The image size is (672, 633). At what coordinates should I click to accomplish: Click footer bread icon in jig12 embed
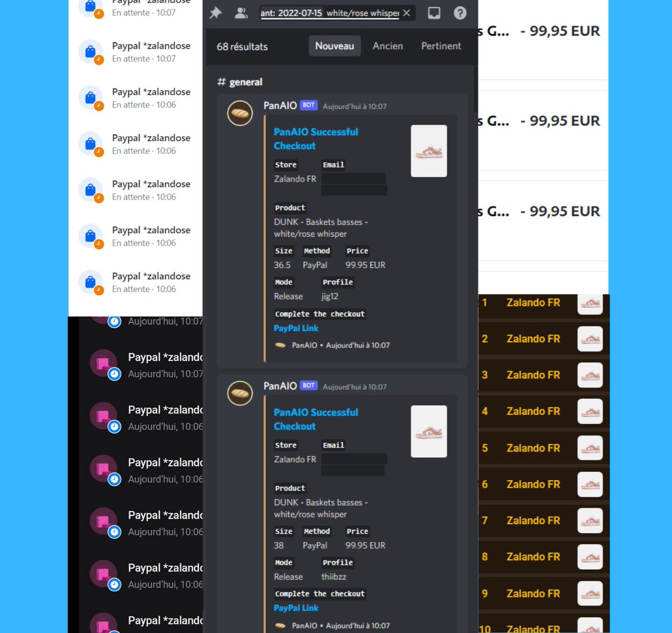click(280, 345)
